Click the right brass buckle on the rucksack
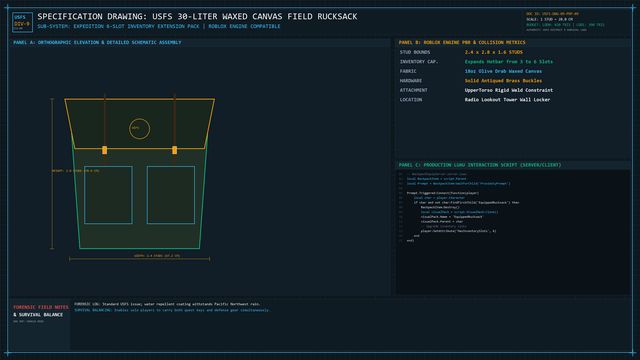 (x=175, y=150)
